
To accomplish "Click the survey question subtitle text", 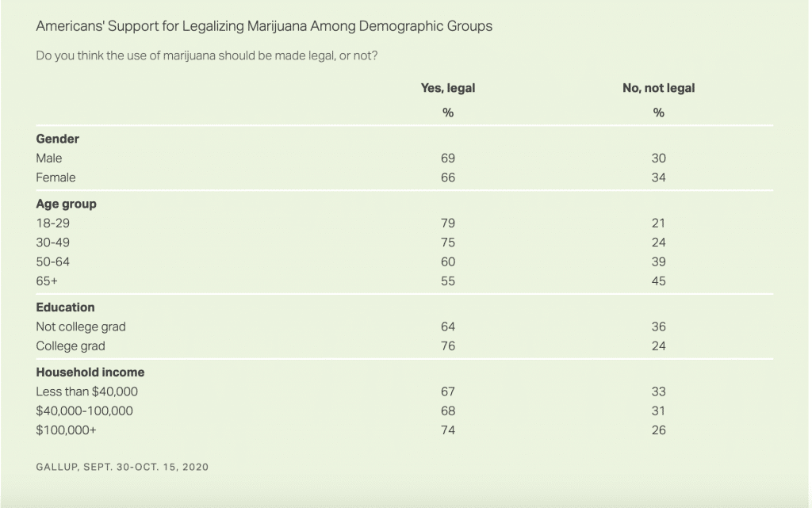I will click(217, 56).
